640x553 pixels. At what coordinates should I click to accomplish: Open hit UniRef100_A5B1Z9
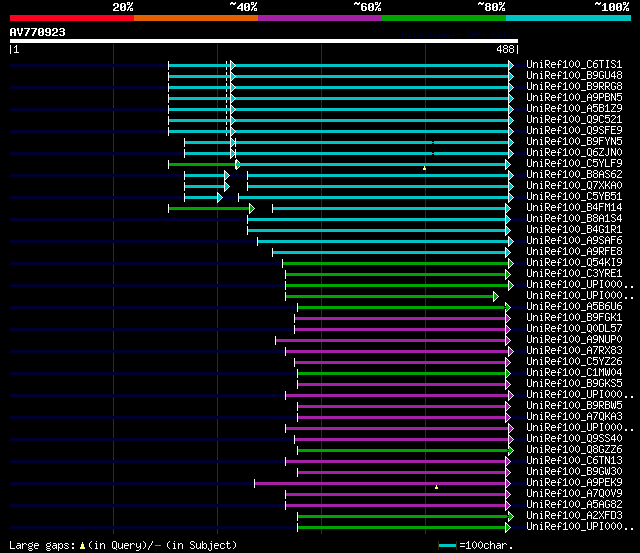(574, 109)
